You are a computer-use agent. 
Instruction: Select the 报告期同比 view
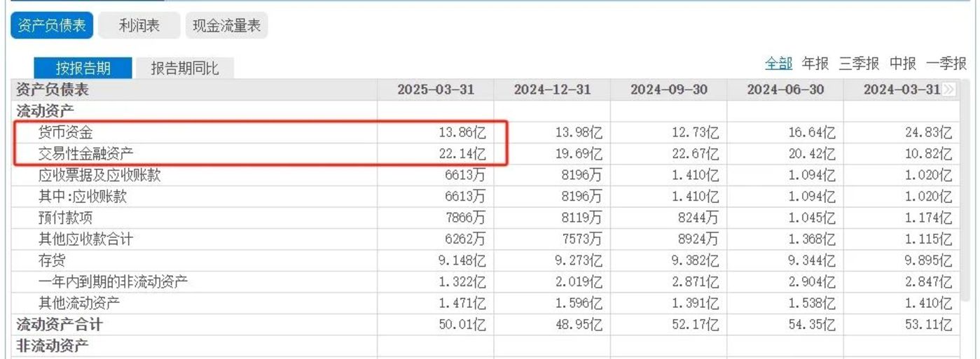point(184,68)
